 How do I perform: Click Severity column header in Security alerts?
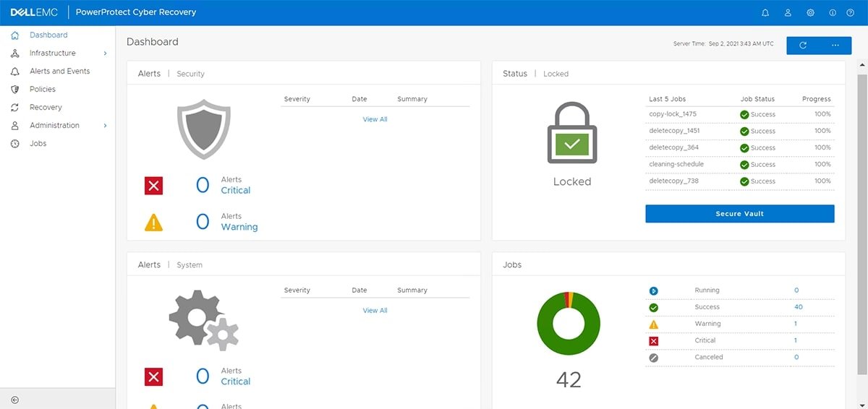[297, 99]
